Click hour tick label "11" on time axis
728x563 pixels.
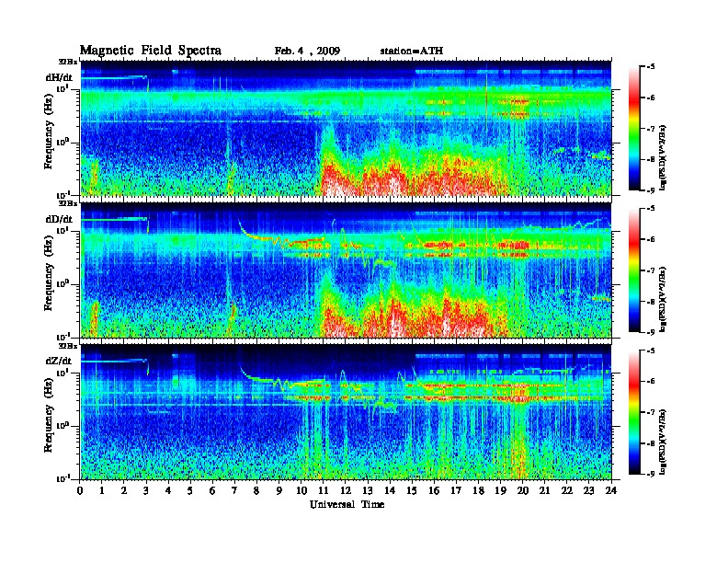(324, 491)
